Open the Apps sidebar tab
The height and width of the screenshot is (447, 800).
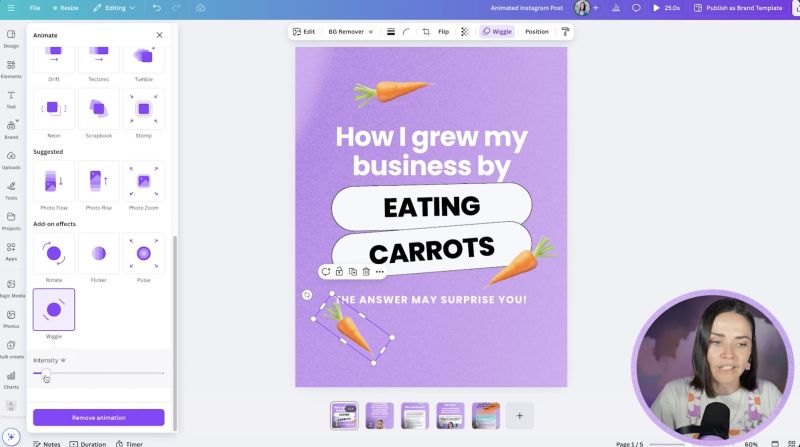(x=11, y=251)
